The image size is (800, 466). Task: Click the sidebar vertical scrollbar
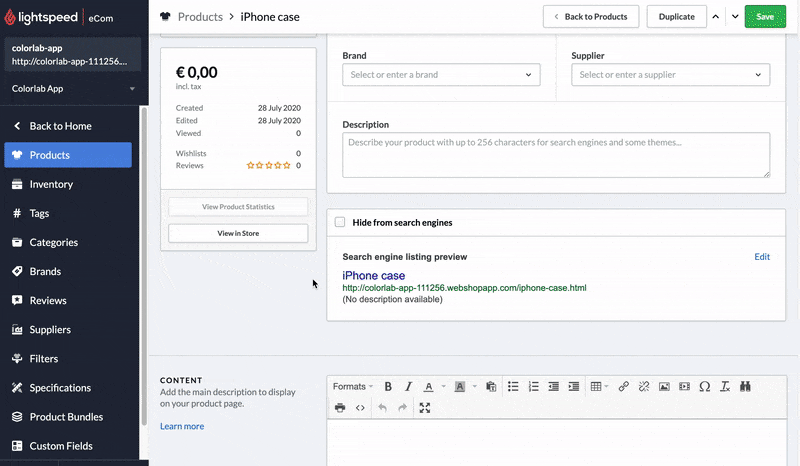[x=144, y=265]
